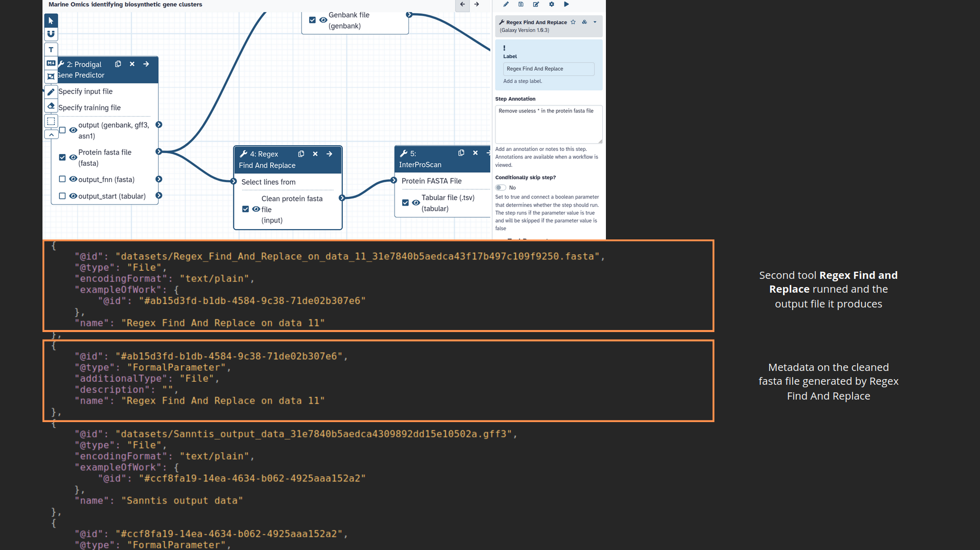Click Clean protein fasta file output terminal
The image size is (980, 550).
tap(342, 198)
